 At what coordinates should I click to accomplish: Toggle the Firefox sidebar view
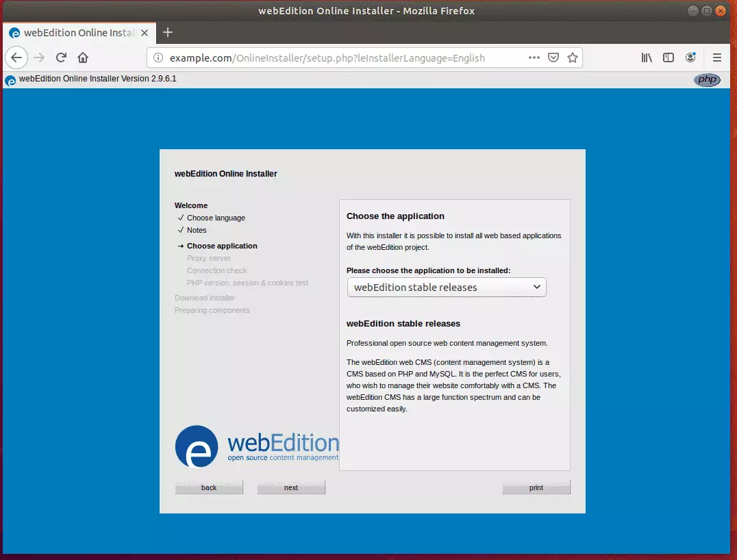668,58
